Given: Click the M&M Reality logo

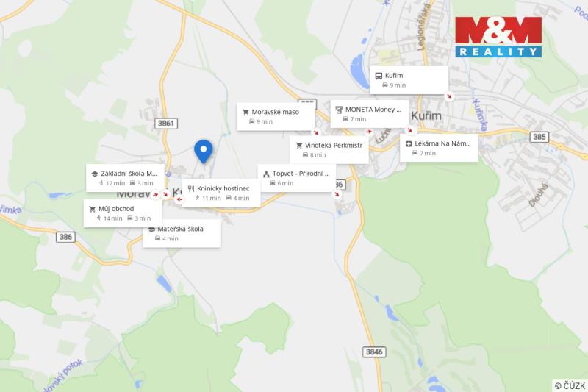Looking at the screenshot, I should pos(498,37).
